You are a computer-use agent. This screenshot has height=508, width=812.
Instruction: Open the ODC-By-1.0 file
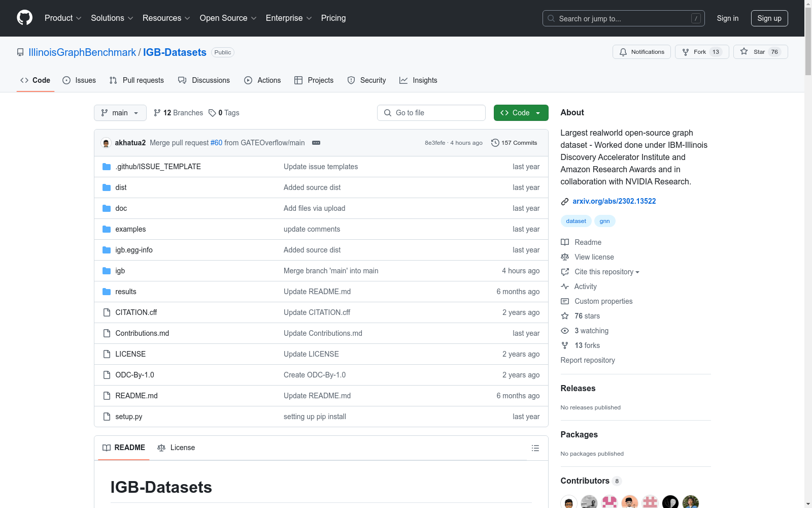click(134, 375)
